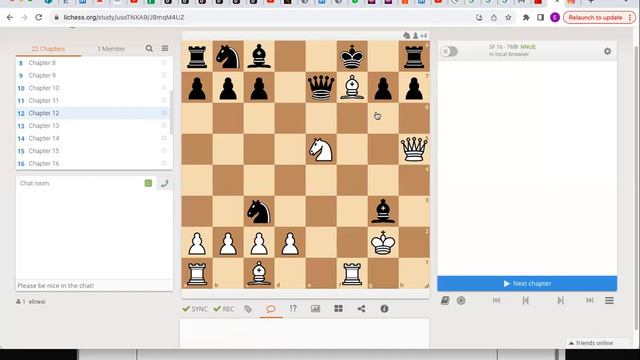Click the white rook on f1
The width and height of the screenshot is (640, 360).
[x=352, y=273]
